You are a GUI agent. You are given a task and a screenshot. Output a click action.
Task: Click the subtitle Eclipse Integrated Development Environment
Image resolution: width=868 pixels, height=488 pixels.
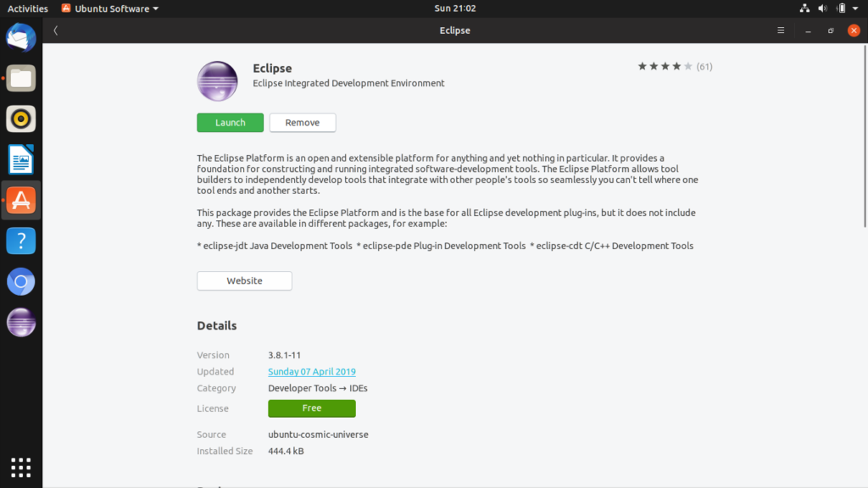[x=348, y=84]
